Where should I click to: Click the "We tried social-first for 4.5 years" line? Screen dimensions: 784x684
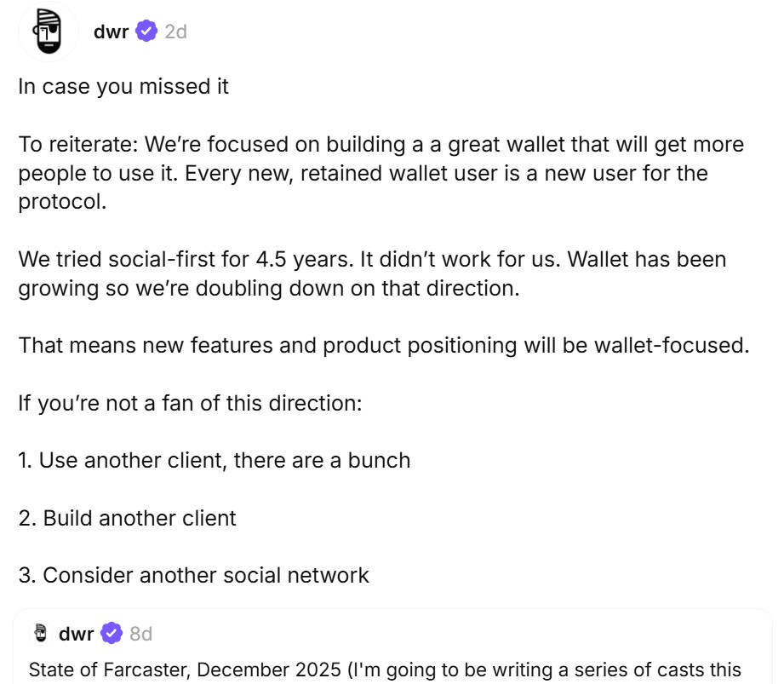point(372,259)
